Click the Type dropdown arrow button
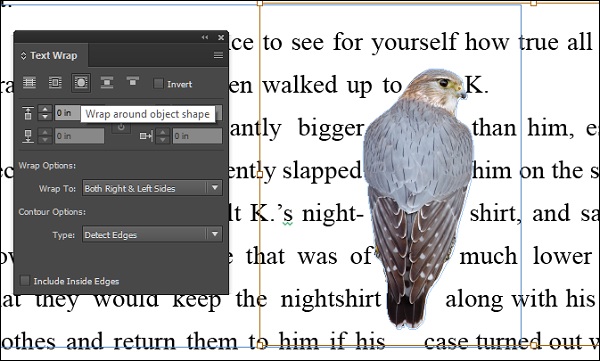This screenshot has height=361, width=600. coord(215,234)
